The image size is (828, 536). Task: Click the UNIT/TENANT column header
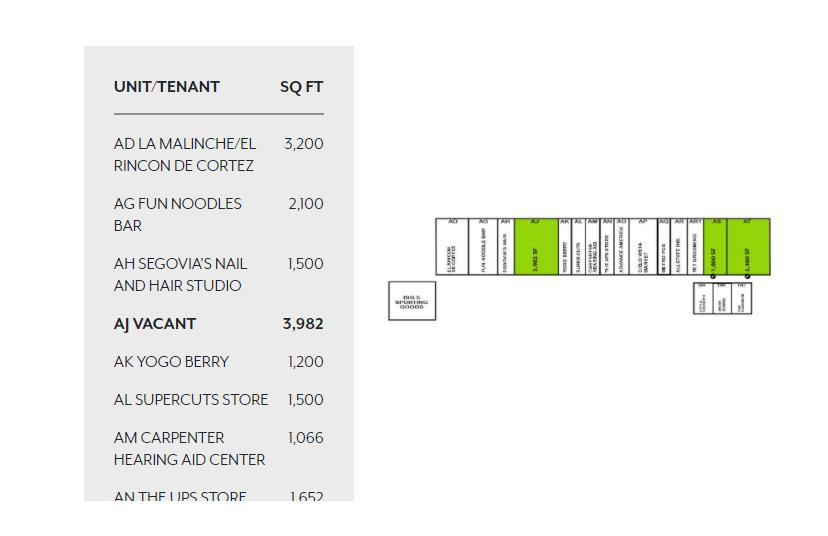click(167, 87)
